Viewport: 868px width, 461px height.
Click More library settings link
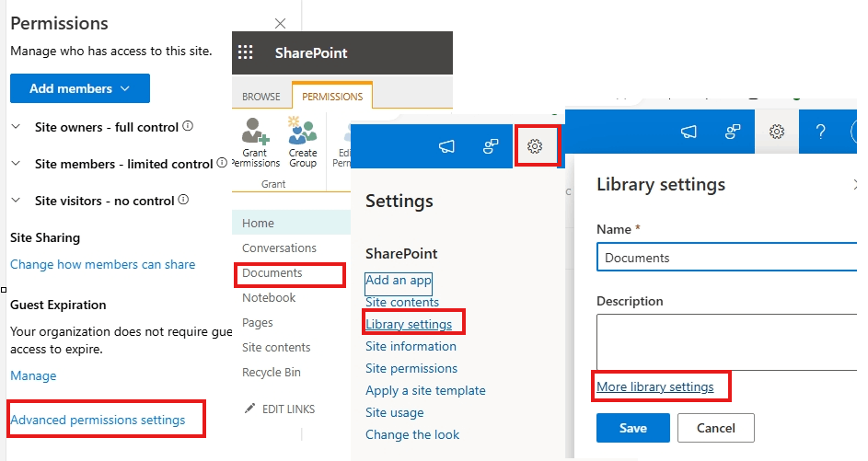pos(654,386)
